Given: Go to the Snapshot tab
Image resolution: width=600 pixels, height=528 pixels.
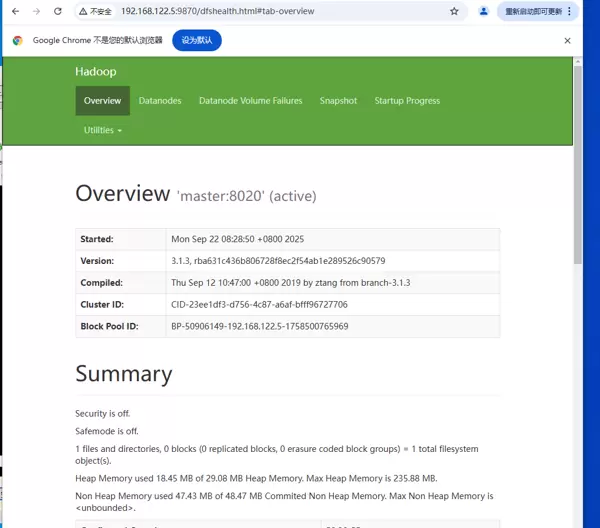Looking at the screenshot, I should [338, 101].
